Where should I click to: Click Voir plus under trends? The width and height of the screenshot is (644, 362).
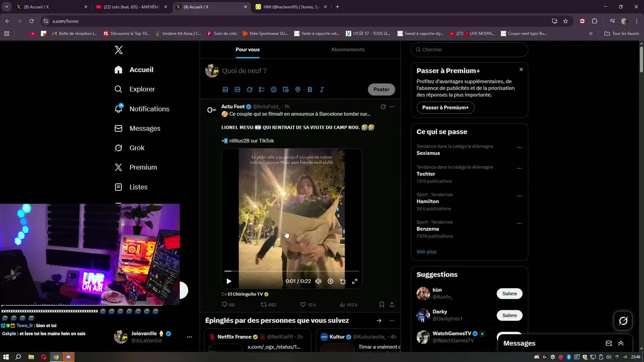point(427,251)
